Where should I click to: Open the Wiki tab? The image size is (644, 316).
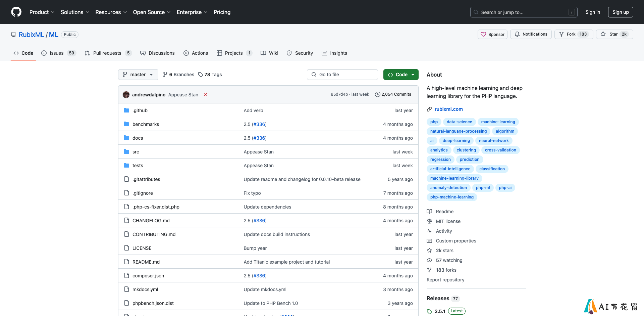coord(269,53)
